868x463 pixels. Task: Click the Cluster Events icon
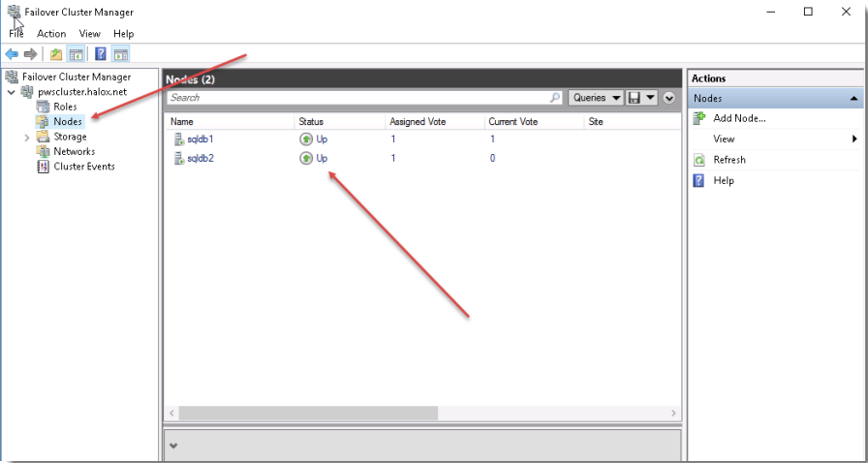(x=43, y=167)
